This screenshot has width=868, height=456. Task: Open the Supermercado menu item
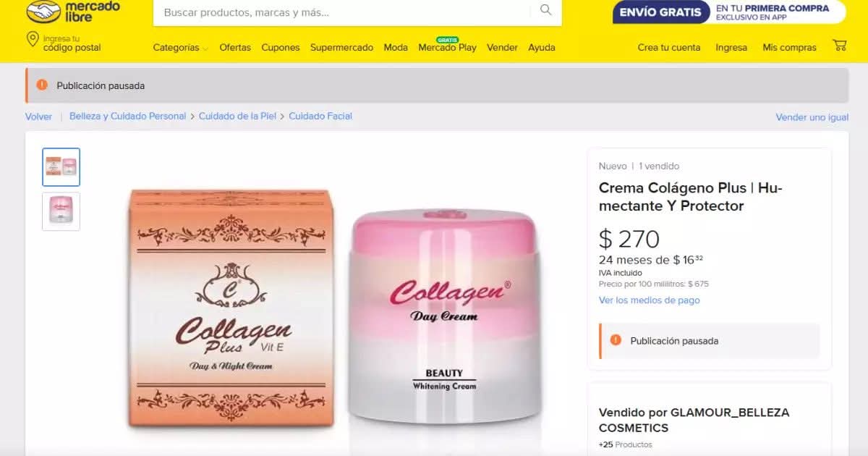click(341, 48)
